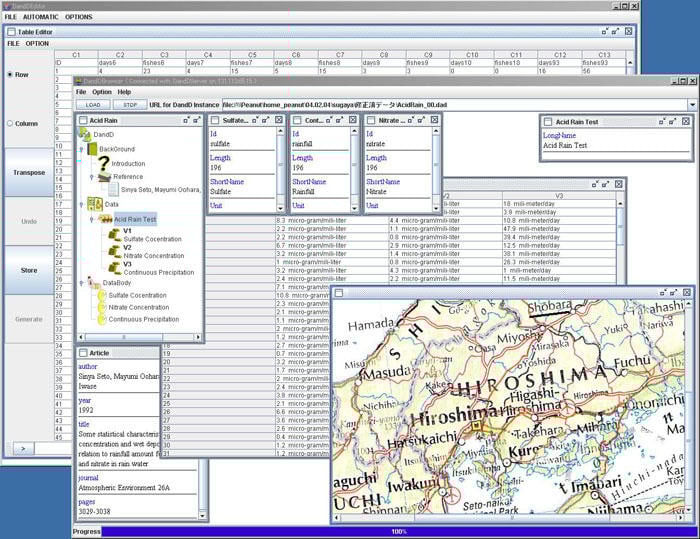This screenshot has height=539, width=700.
Task: Click the LOAD button
Action: tap(93, 105)
